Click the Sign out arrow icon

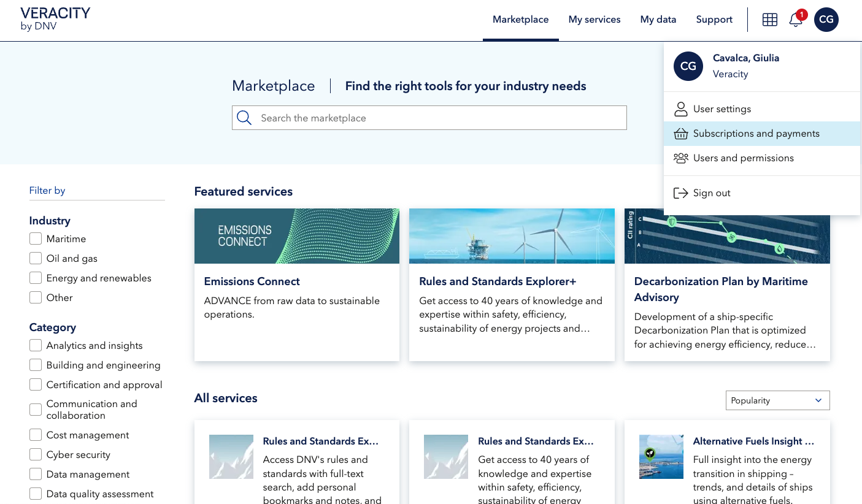click(680, 193)
